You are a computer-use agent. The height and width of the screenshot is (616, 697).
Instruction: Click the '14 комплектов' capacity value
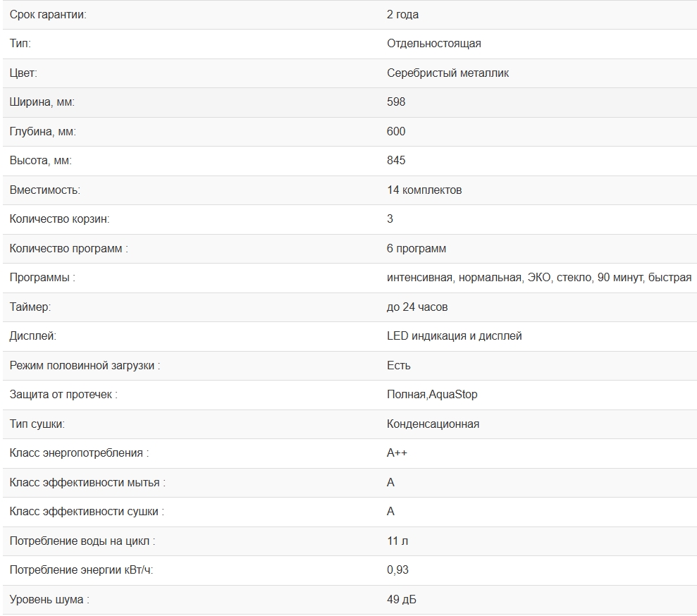coord(424,190)
